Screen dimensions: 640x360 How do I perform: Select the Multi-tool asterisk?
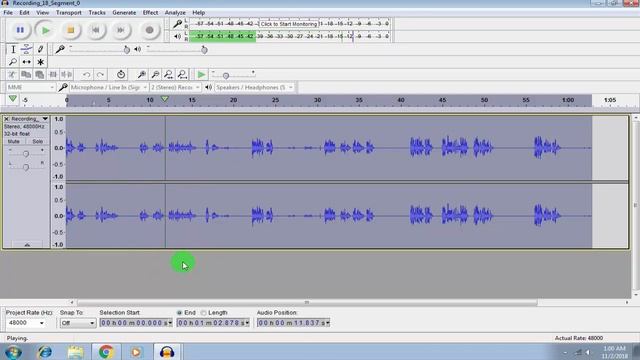coord(40,62)
